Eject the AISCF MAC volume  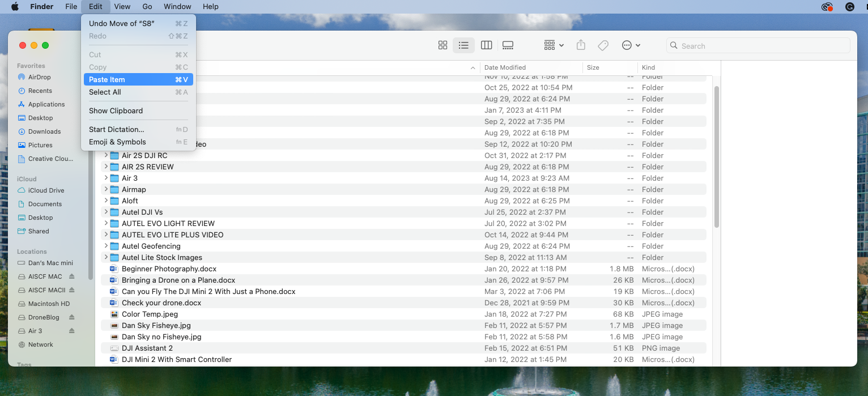(x=72, y=276)
